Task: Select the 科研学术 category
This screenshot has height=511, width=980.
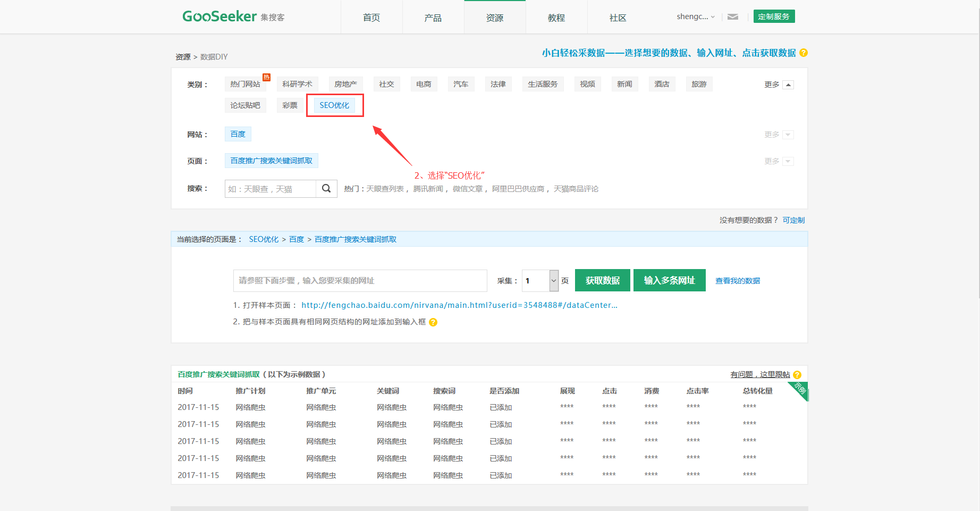Action: coord(298,84)
